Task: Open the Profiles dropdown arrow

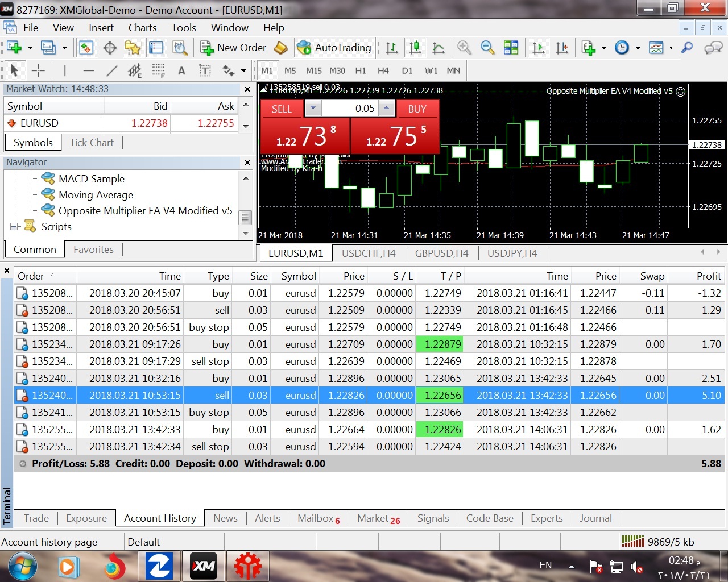Action: click(x=64, y=48)
